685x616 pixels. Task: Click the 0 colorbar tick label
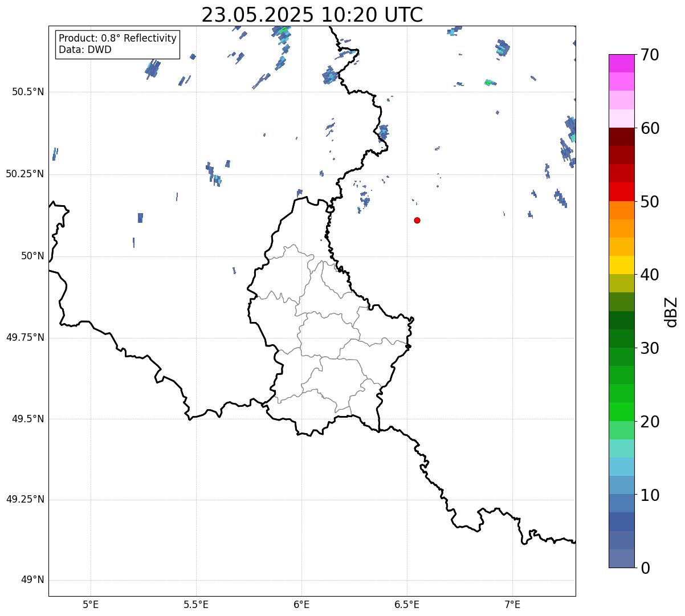coord(645,568)
